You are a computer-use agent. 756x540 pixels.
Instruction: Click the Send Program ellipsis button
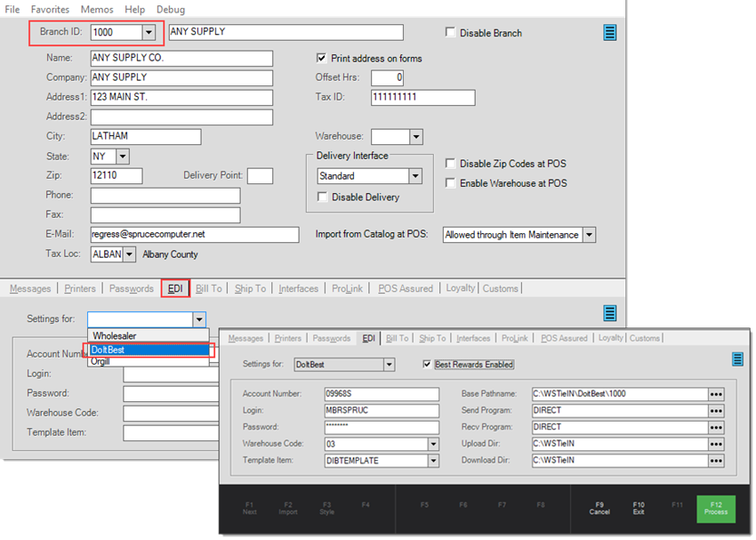tap(715, 411)
